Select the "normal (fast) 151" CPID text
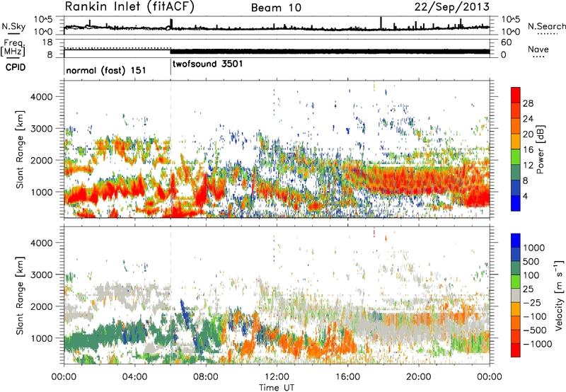 pos(106,70)
